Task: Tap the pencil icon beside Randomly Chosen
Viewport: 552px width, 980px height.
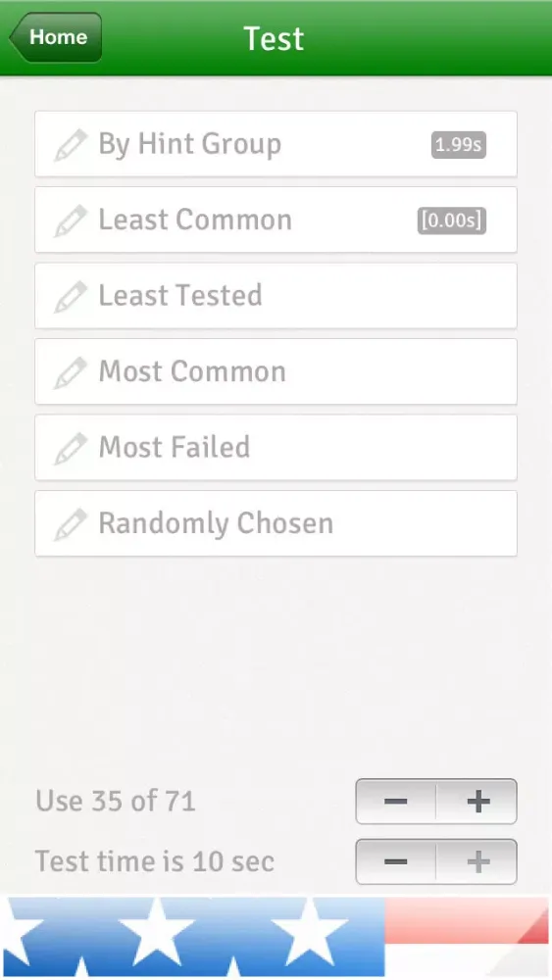Action: (x=71, y=523)
